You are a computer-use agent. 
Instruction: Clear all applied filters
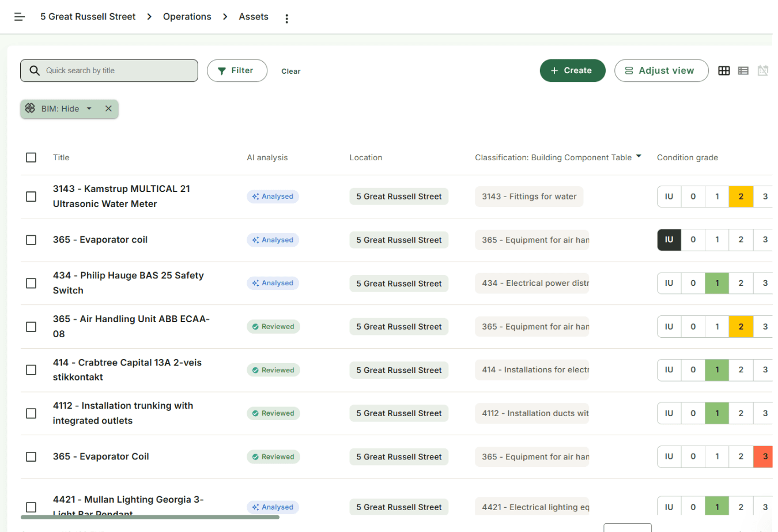click(x=291, y=71)
